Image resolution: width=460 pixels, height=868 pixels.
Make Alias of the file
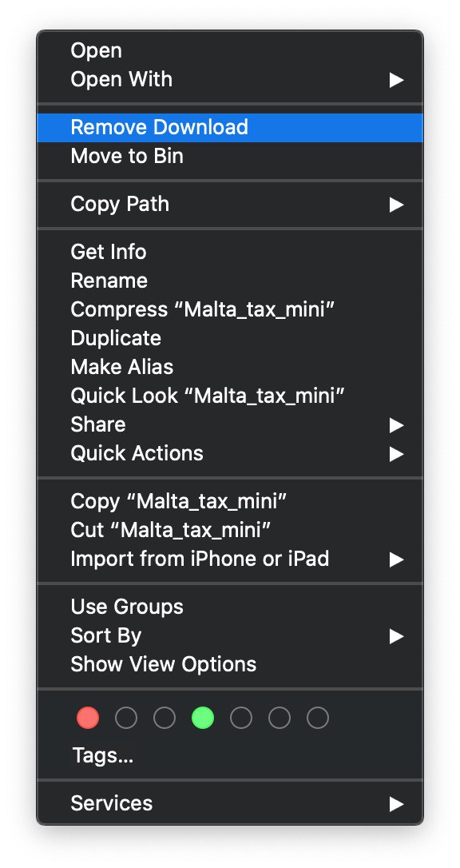230,368
